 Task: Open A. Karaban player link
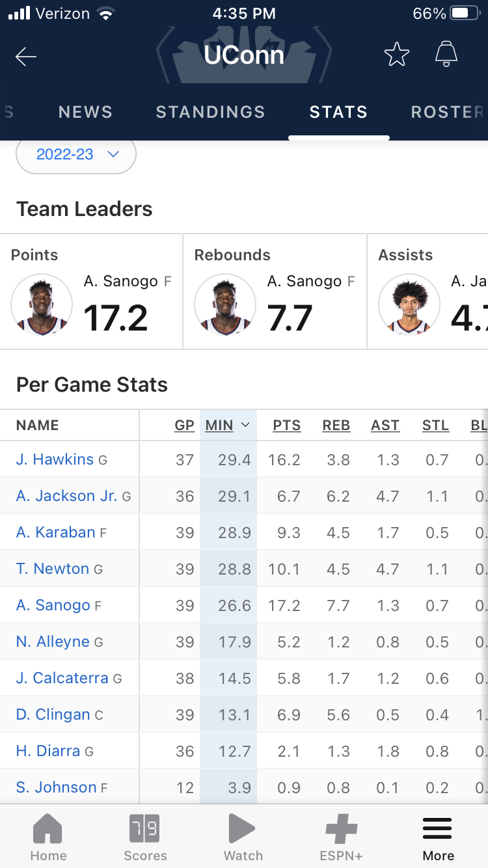coord(55,532)
